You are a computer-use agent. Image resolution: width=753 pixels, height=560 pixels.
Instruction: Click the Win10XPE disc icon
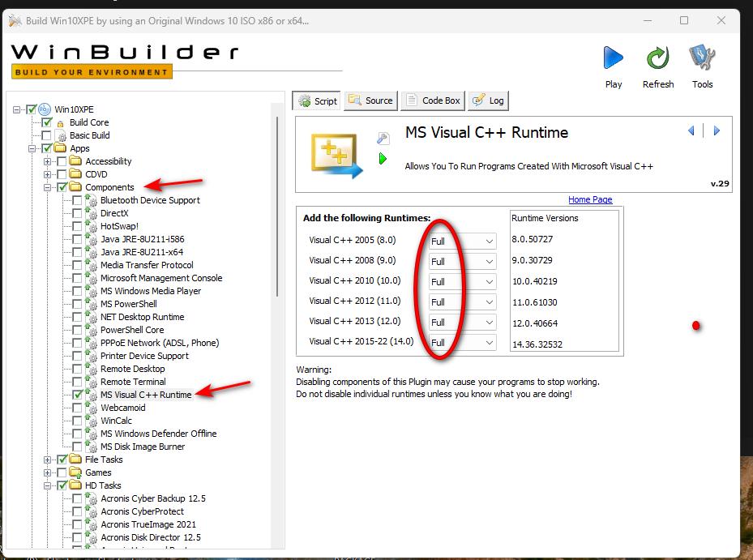(45, 109)
